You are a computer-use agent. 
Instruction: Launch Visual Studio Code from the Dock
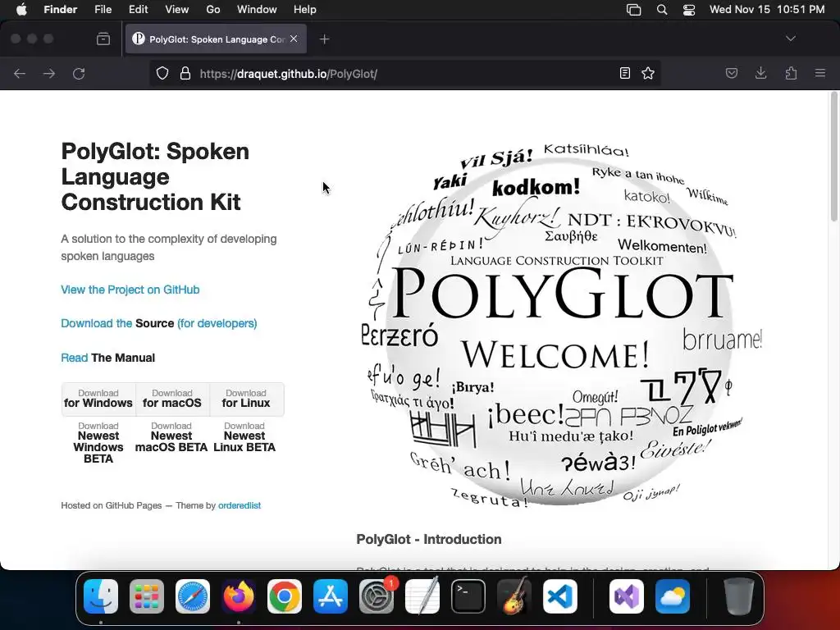point(560,596)
